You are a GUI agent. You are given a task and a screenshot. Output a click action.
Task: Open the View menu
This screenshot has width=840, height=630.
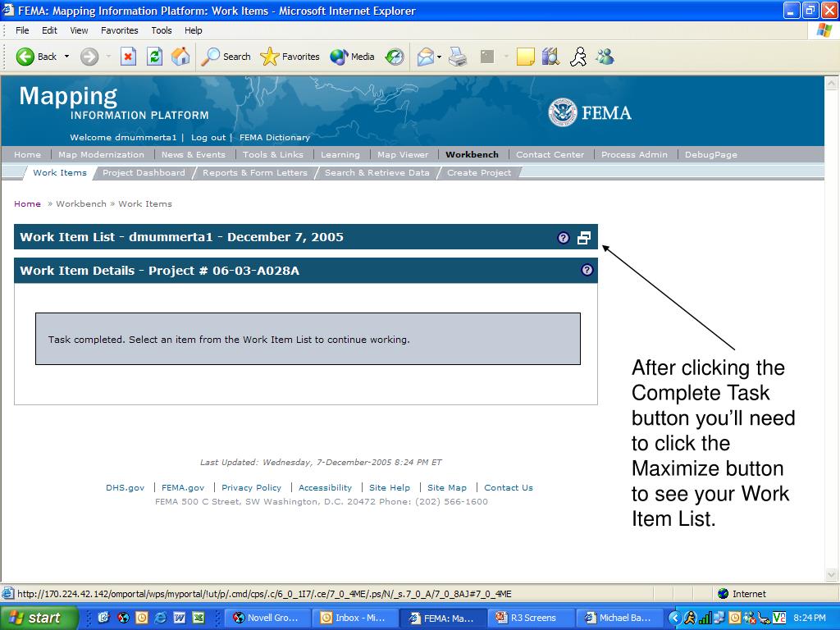point(79,30)
